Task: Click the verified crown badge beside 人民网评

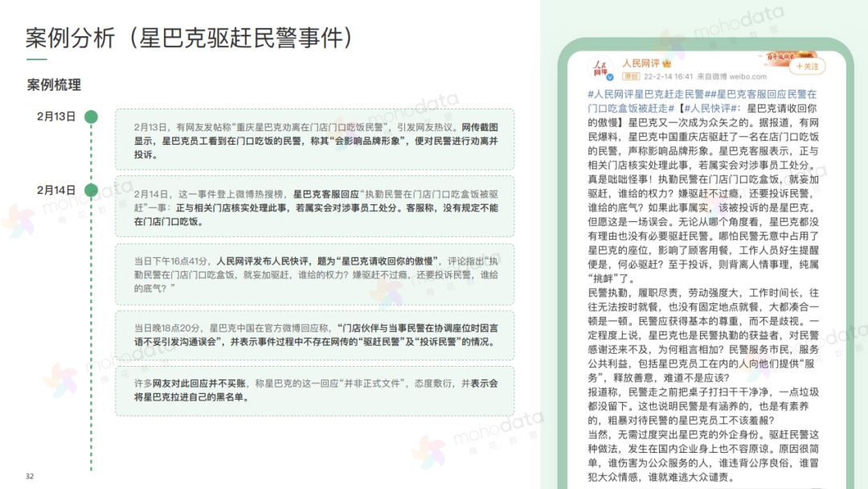Action: (667, 63)
